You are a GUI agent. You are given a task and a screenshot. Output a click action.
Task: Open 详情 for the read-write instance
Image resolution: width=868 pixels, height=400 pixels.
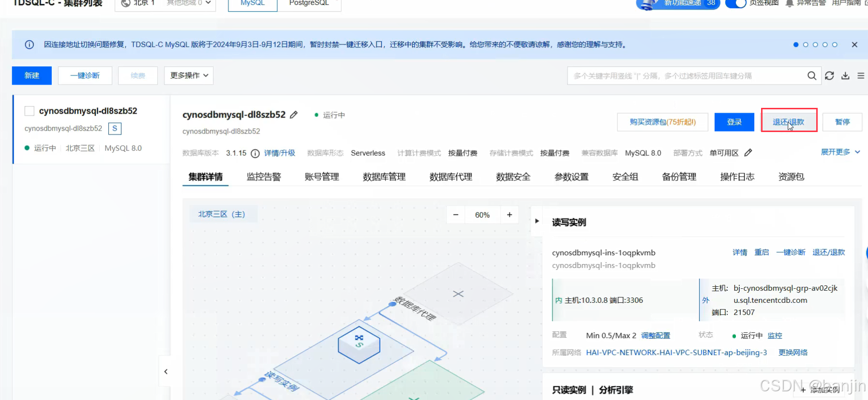pyautogui.click(x=740, y=252)
